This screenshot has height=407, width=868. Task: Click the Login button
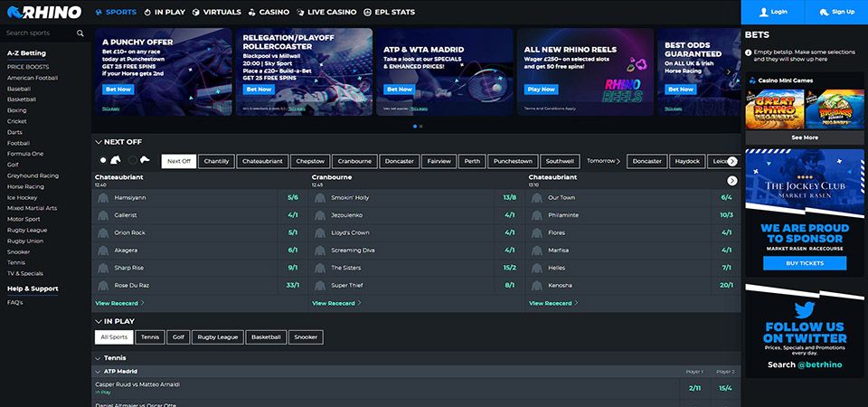tap(772, 12)
